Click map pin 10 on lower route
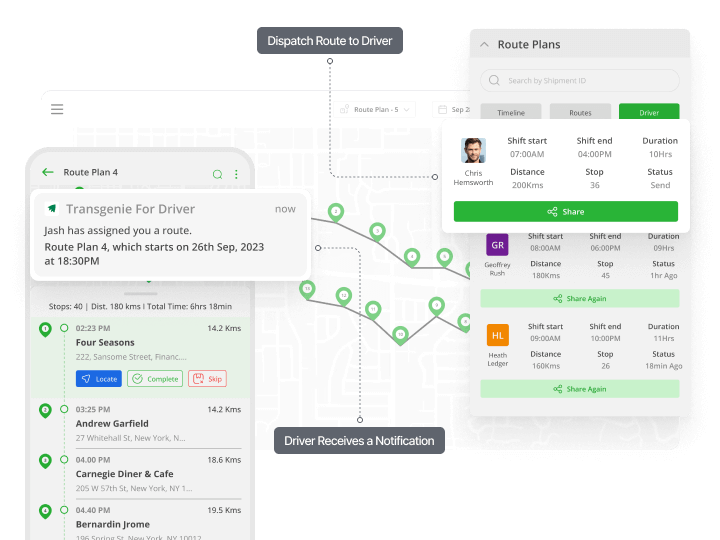This screenshot has height=540, width=720. pos(400,336)
